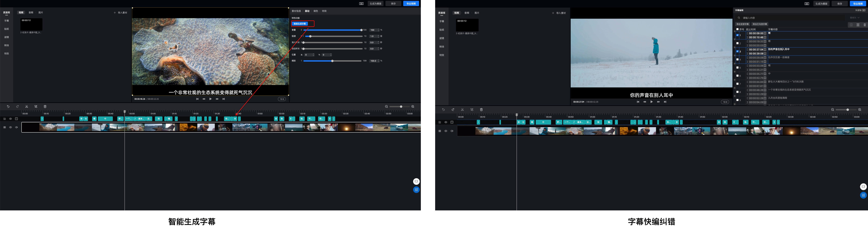The height and width of the screenshot is (227, 868).
Task: Open the 替换为 dropdown in 字幕编辑 panel
Action: pos(855,18)
